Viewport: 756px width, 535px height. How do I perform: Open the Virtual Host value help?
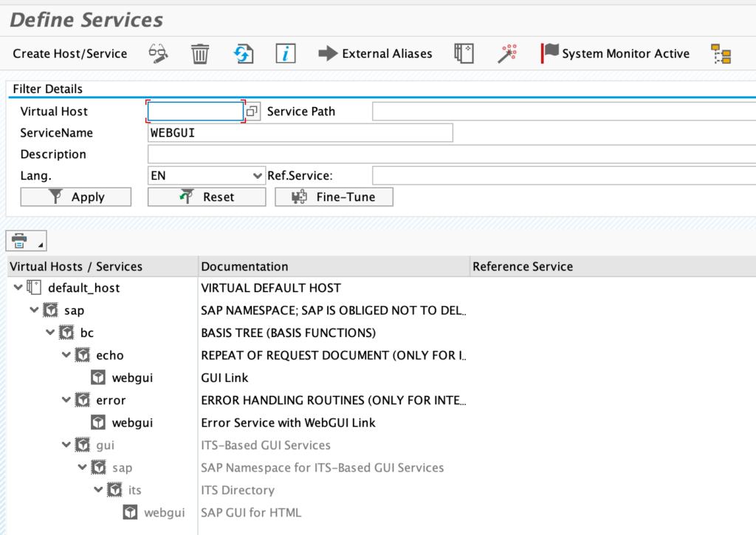click(251, 111)
